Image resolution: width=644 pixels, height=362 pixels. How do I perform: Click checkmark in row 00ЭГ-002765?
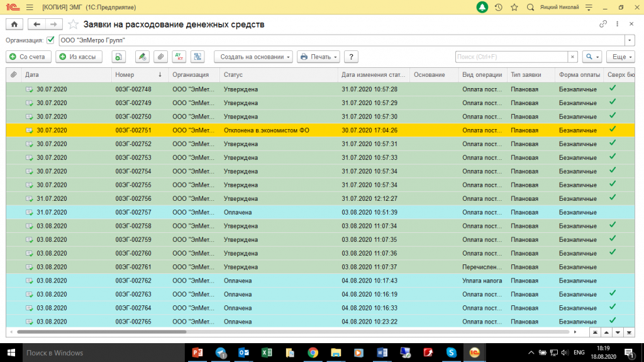tap(613, 320)
